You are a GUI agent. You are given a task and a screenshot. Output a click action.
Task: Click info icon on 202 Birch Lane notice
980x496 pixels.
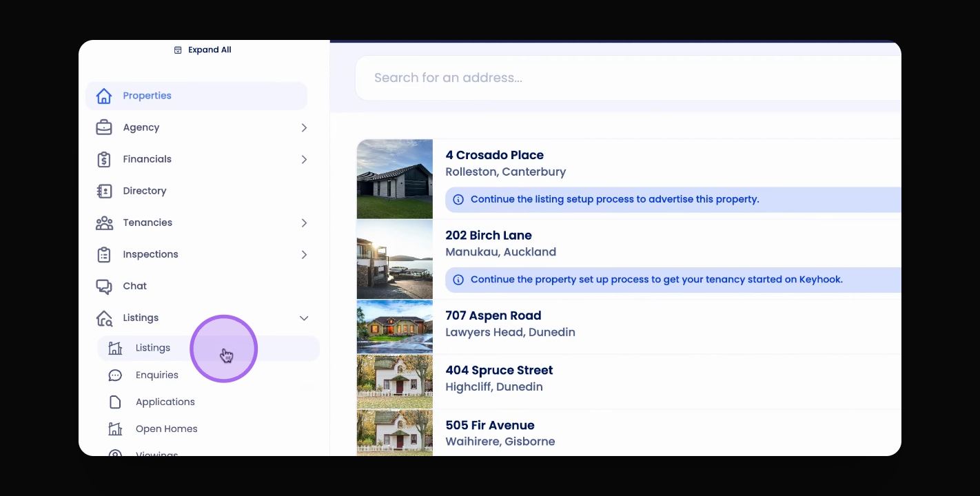(x=458, y=280)
